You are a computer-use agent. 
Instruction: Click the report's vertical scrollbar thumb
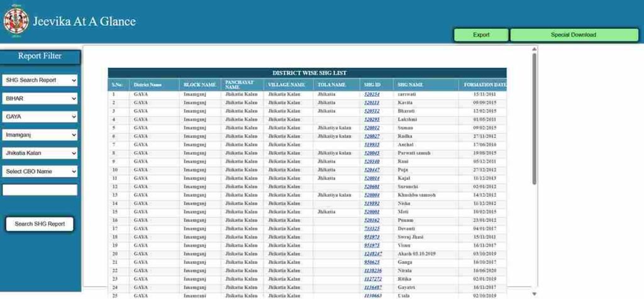[535, 119]
